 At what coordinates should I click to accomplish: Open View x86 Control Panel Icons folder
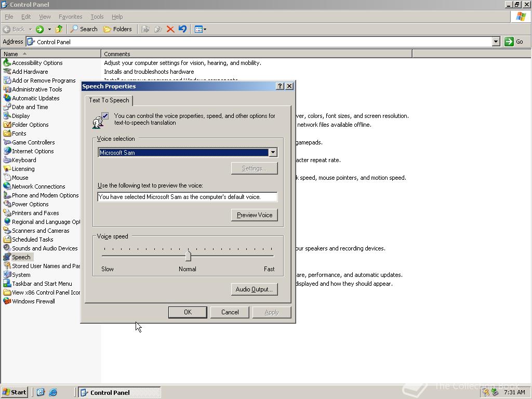tap(42, 292)
